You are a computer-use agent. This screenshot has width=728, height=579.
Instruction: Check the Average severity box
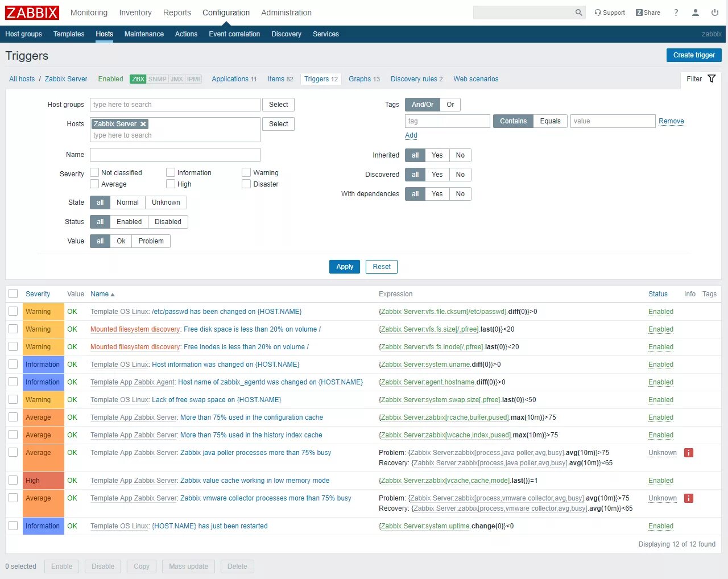click(95, 184)
